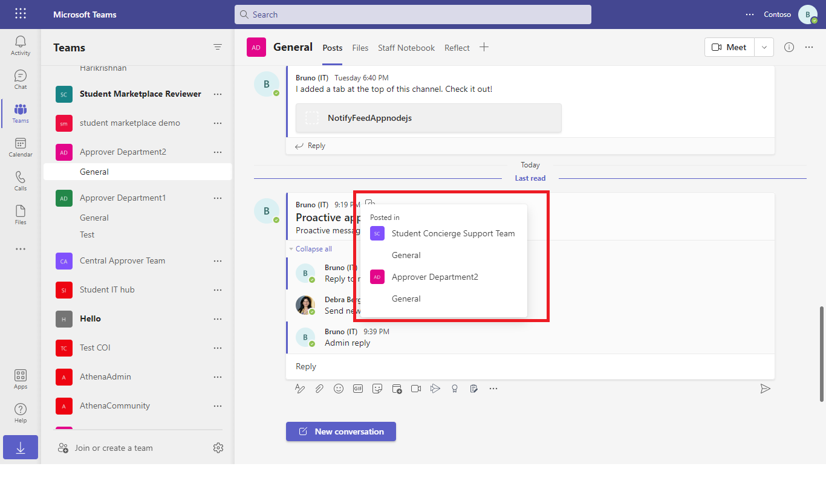The width and height of the screenshot is (826, 504).
Task: Open more options for student marketplace demo
Action: pyautogui.click(x=218, y=123)
